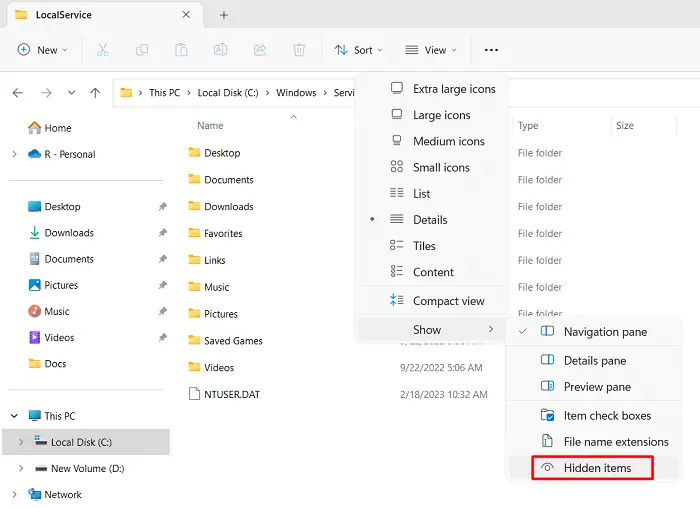Select the Details view radio option

coord(432,220)
